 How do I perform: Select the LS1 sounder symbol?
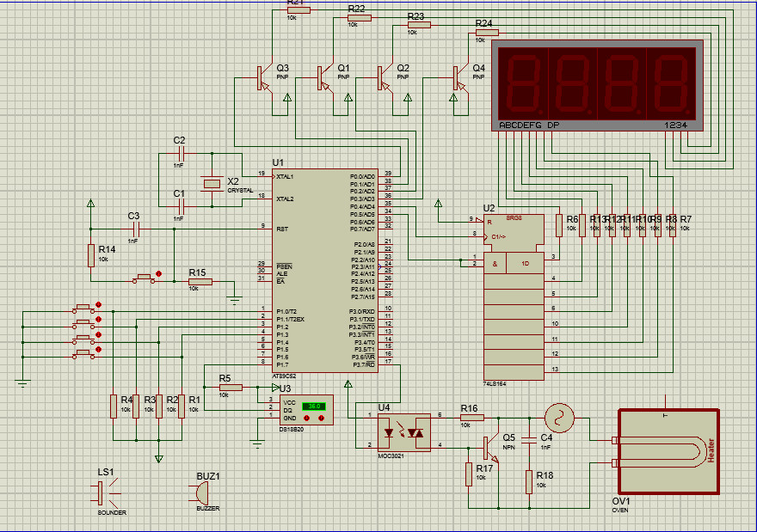(105, 493)
